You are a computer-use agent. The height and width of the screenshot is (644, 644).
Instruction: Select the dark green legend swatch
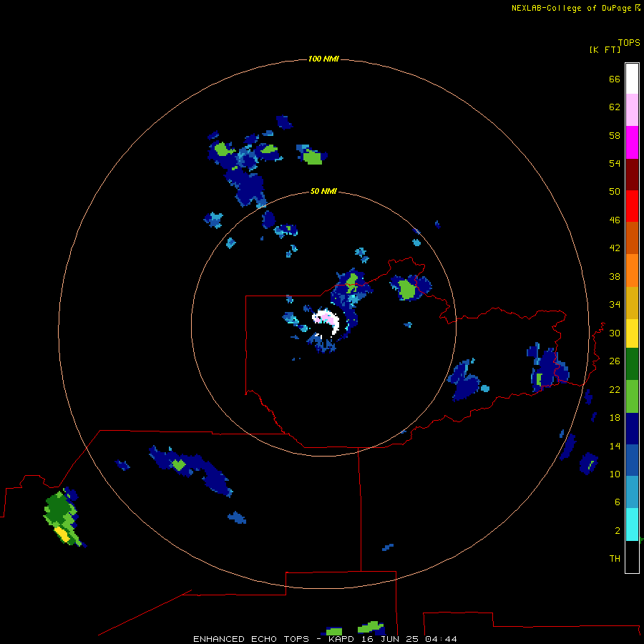(x=632, y=364)
